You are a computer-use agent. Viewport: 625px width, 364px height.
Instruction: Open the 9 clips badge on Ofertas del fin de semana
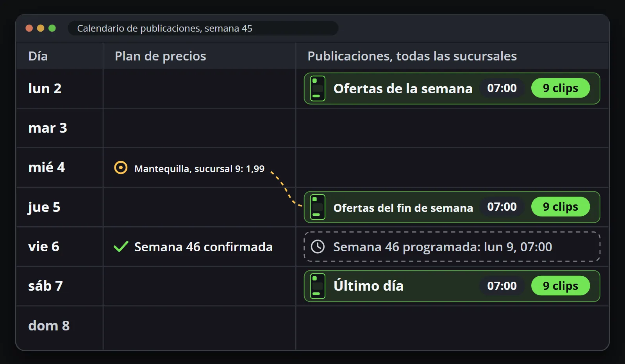pos(561,207)
